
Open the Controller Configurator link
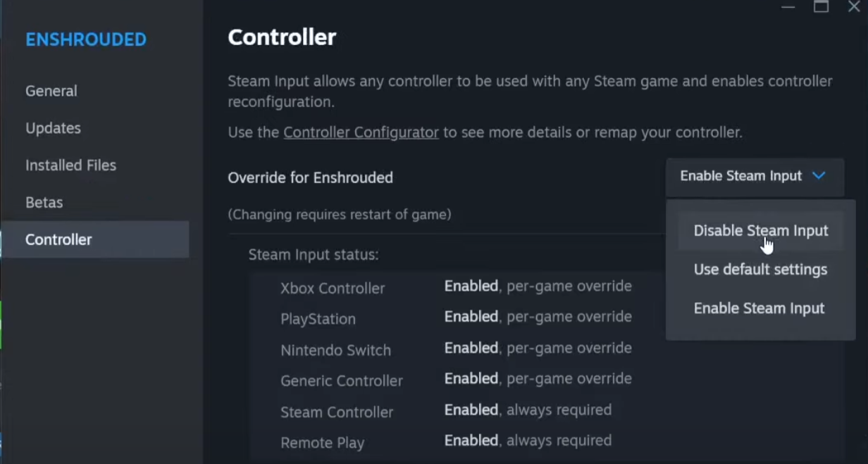point(361,132)
